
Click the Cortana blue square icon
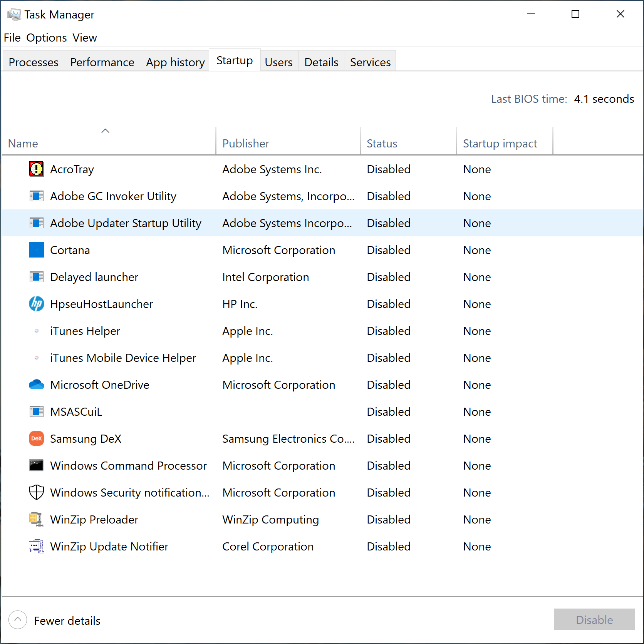tap(36, 250)
